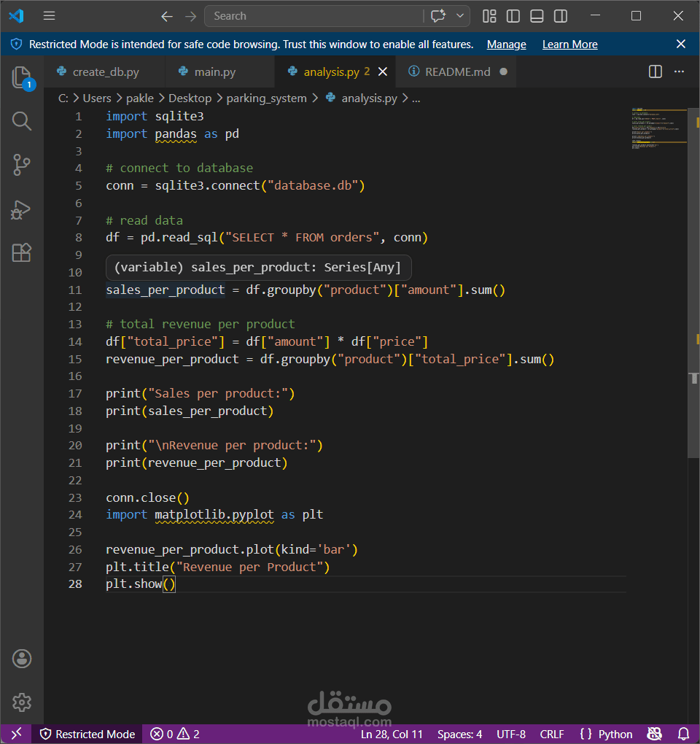Click the Search command center field
The height and width of the screenshot is (744, 700).
314,16
